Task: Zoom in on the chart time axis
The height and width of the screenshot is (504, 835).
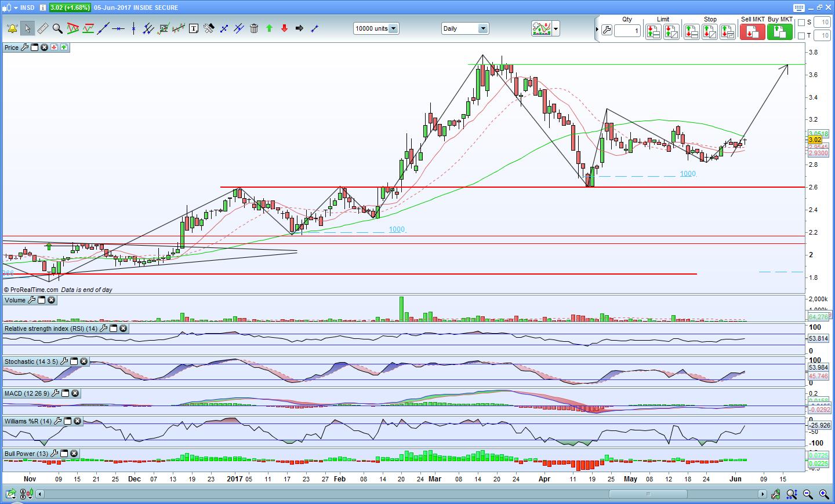Action: click(824, 494)
